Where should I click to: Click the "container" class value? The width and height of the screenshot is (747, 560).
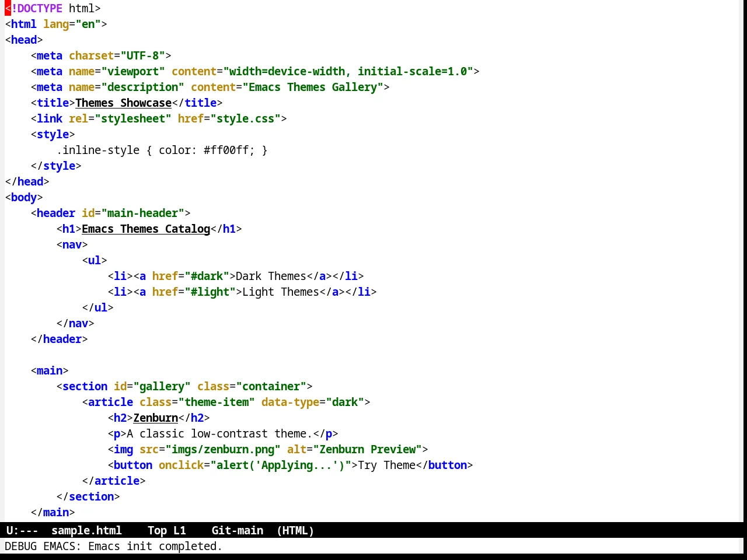click(271, 386)
